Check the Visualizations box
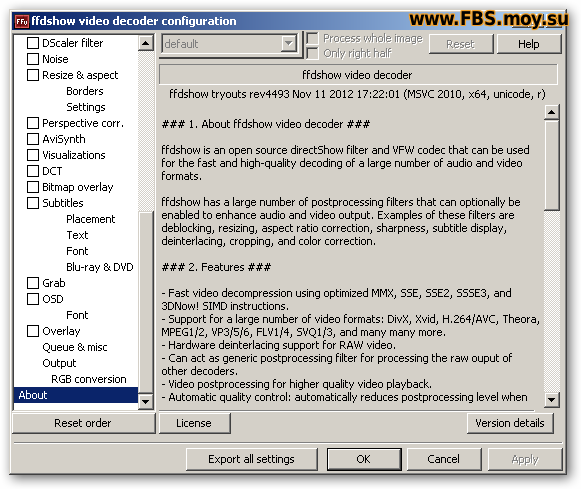The height and width of the screenshot is (489, 581). point(33,155)
